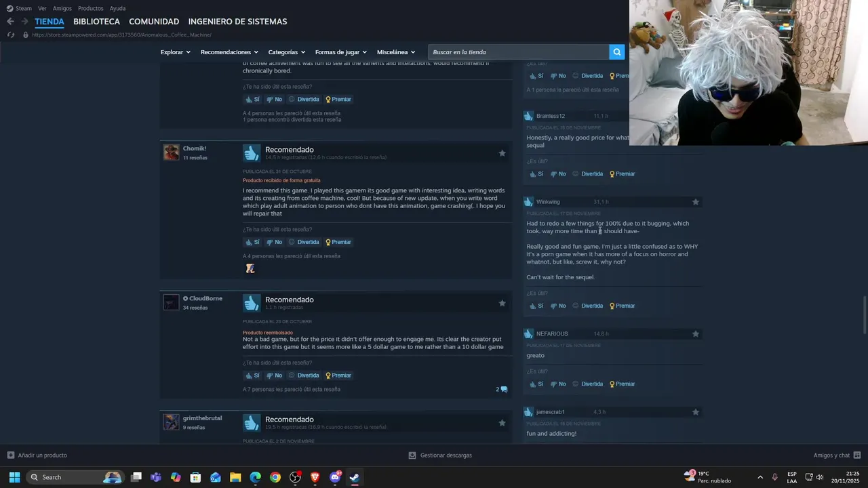Click the star icon on grimthebrutal review
Image resolution: width=868 pixels, height=488 pixels.
click(x=502, y=423)
